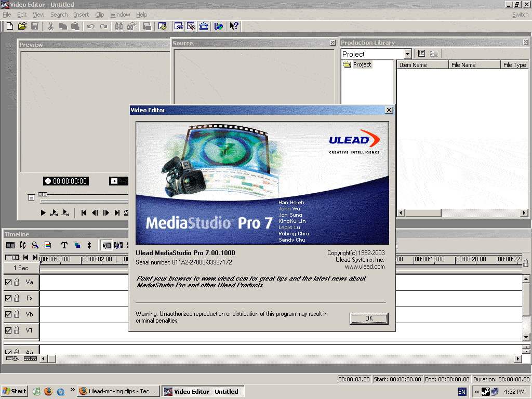
Task: Click the Create video file icon
Action: [x=147, y=26]
